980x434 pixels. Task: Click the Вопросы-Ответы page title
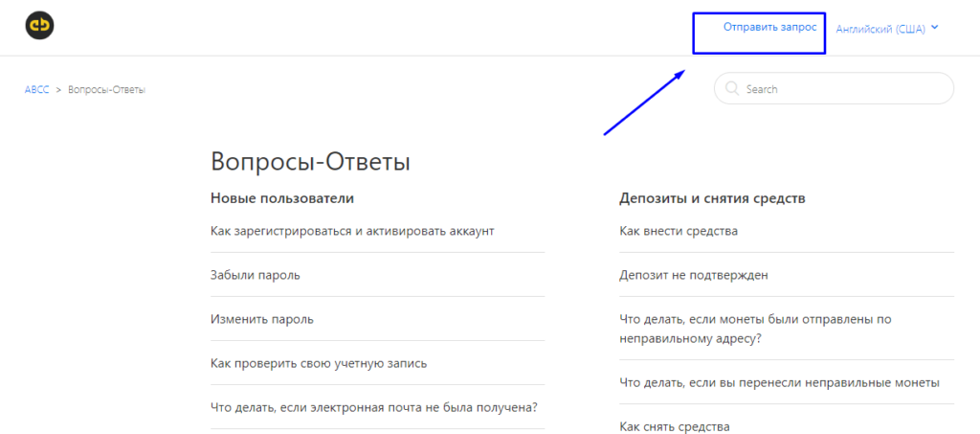[311, 162]
